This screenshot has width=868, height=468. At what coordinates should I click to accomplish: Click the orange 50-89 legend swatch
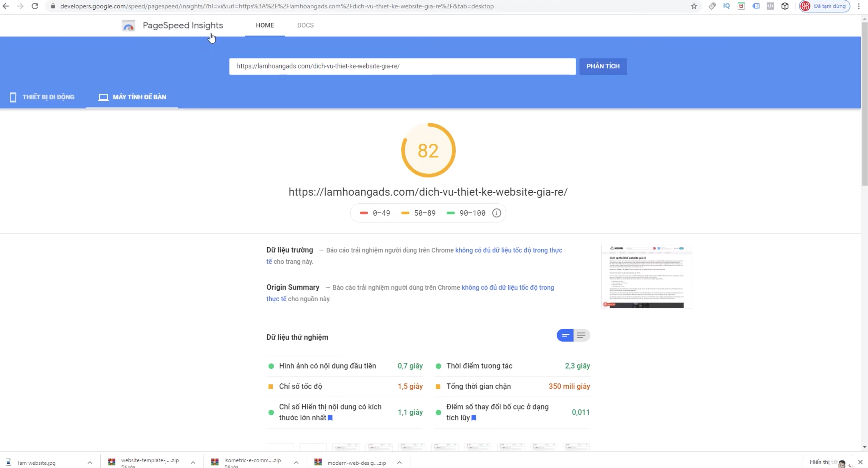pyautogui.click(x=405, y=213)
